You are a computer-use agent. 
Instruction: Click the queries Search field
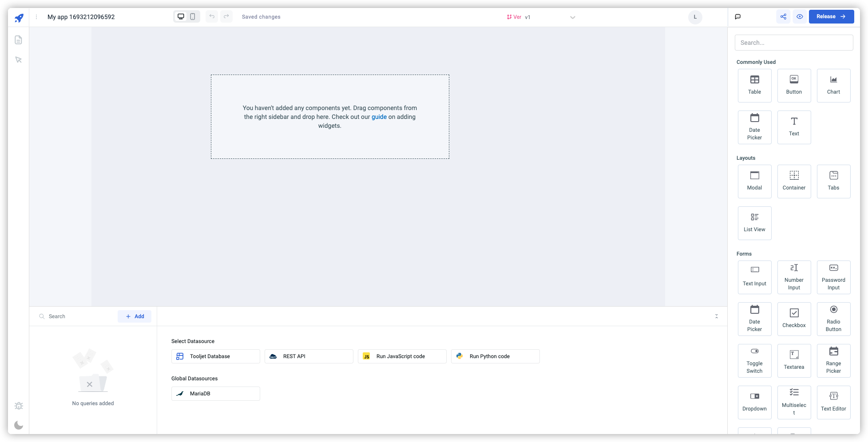tap(75, 316)
